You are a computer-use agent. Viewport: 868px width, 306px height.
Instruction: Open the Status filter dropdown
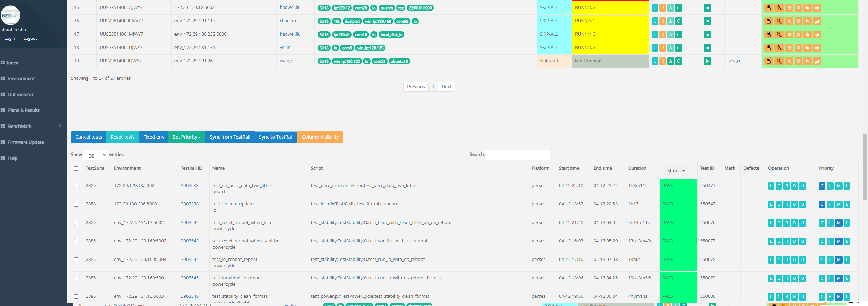[x=675, y=171]
